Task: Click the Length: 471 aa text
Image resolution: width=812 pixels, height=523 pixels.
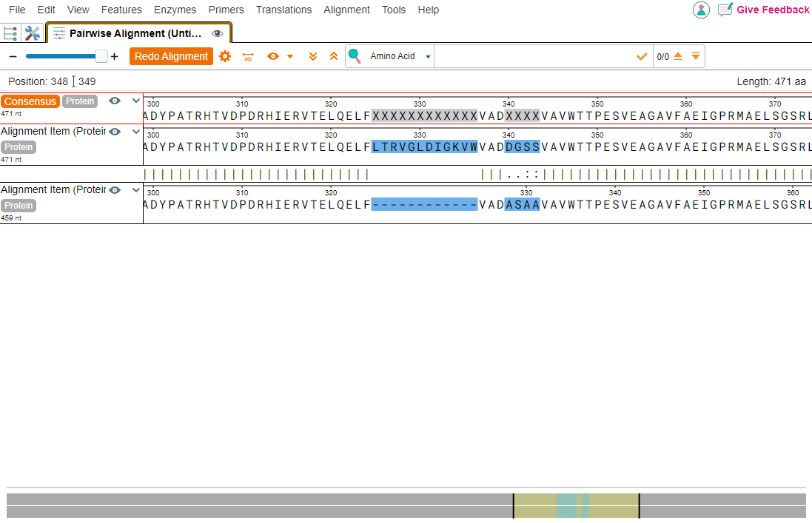Action: [771, 81]
